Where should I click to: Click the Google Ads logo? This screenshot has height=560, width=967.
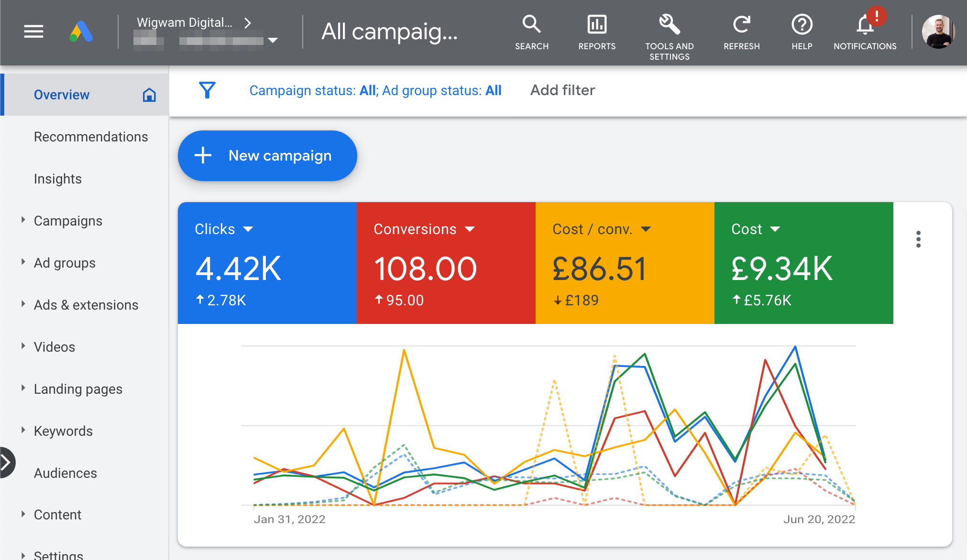[81, 32]
